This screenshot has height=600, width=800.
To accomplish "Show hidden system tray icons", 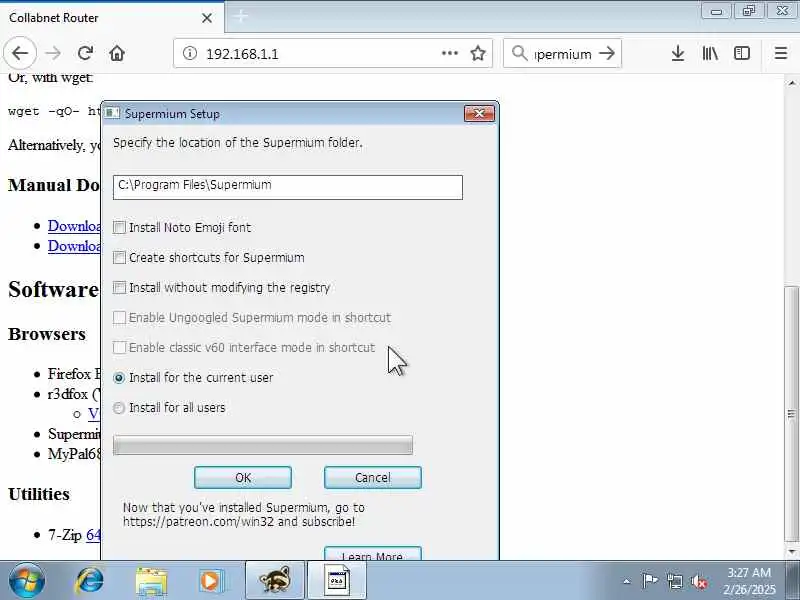I will [x=627, y=581].
